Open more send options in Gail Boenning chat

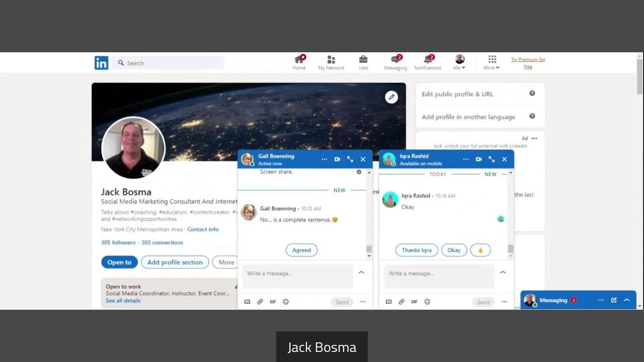point(363,302)
